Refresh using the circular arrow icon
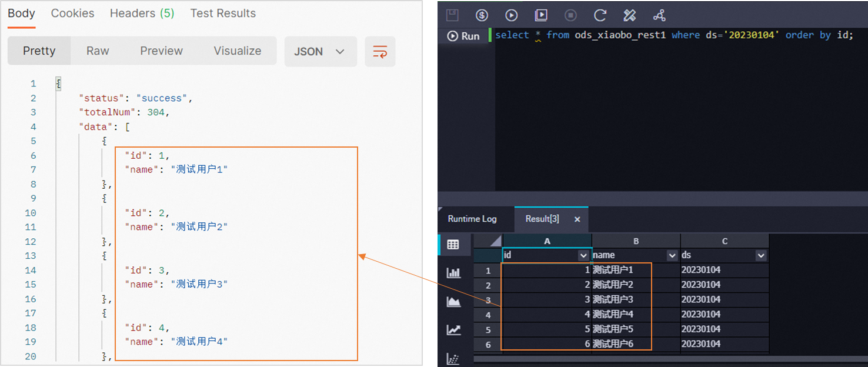 (x=599, y=15)
